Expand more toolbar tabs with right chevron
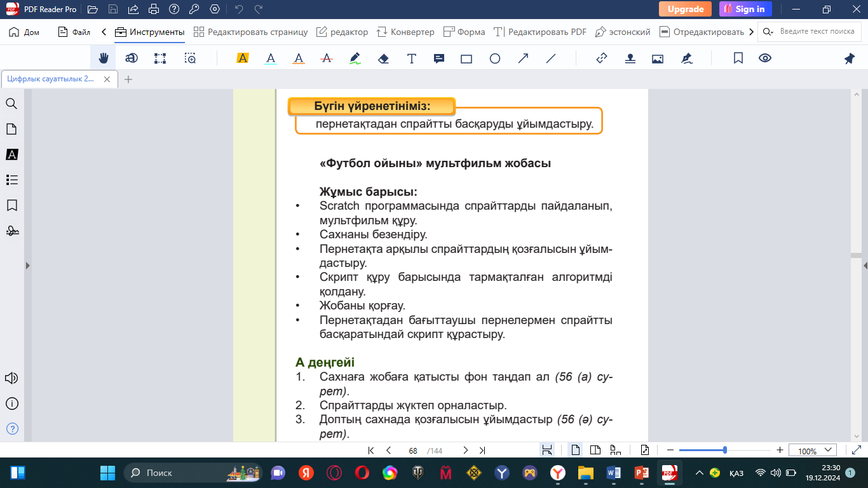868x488 pixels. [752, 32]
